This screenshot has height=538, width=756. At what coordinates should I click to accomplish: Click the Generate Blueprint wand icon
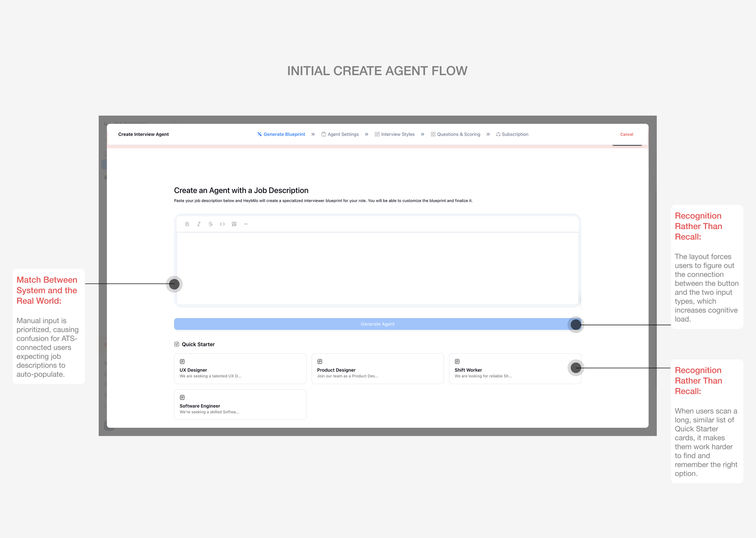pyautogui.click(x=259, y=134)
